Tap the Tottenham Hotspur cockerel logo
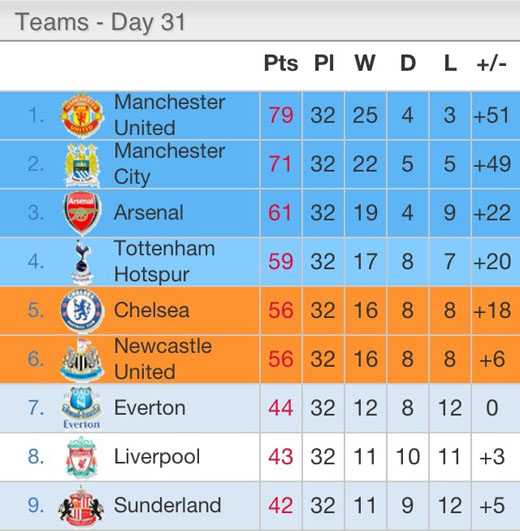The width and height of the screenshot is (520, 531). pos(82,262)
